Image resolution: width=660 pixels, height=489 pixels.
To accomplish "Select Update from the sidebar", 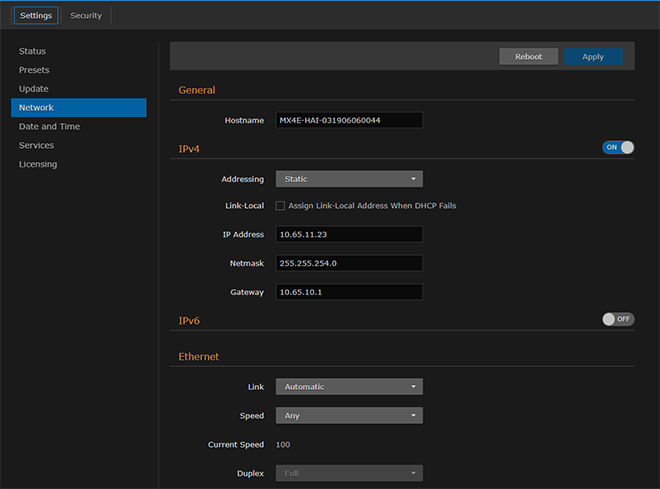I will (x=33, y=89).
